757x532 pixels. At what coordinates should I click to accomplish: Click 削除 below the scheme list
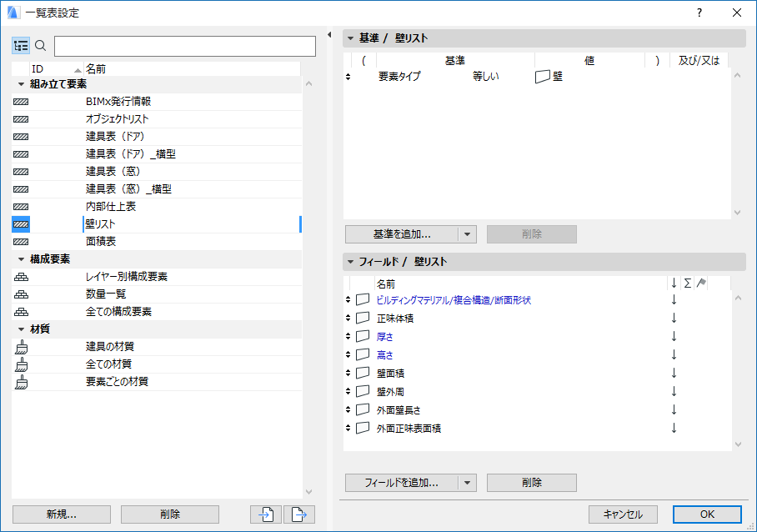(170, 514)
